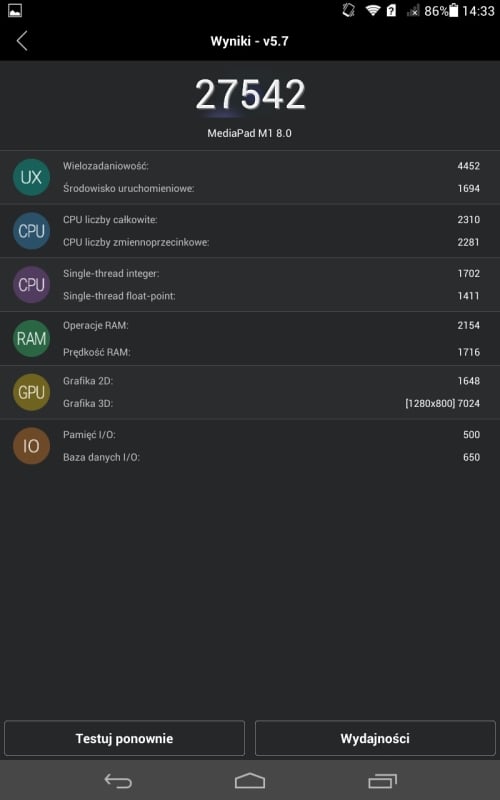Tap the orange IO category icon
The image size is (500, 800).
[x=31, y=446]
